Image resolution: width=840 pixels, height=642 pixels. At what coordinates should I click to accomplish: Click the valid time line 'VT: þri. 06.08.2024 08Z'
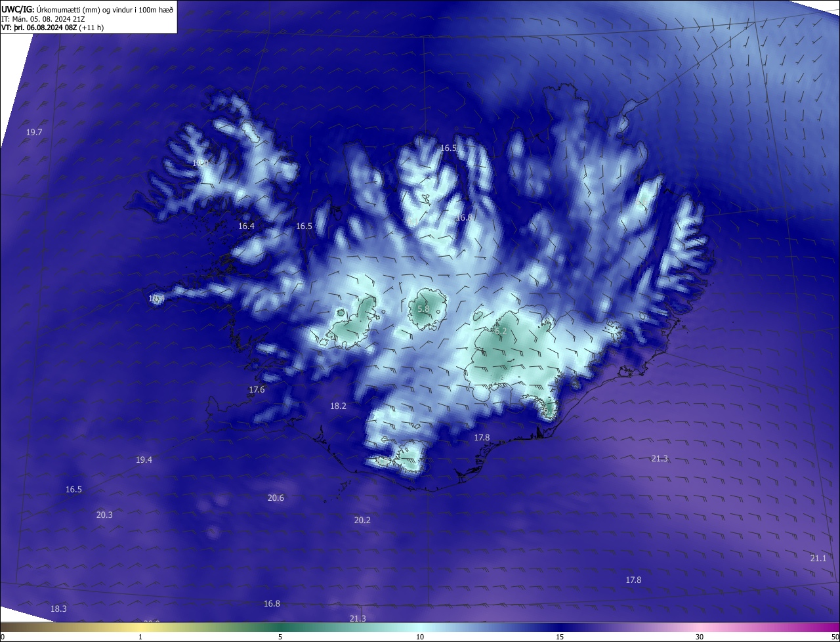[x=39, y=28]
